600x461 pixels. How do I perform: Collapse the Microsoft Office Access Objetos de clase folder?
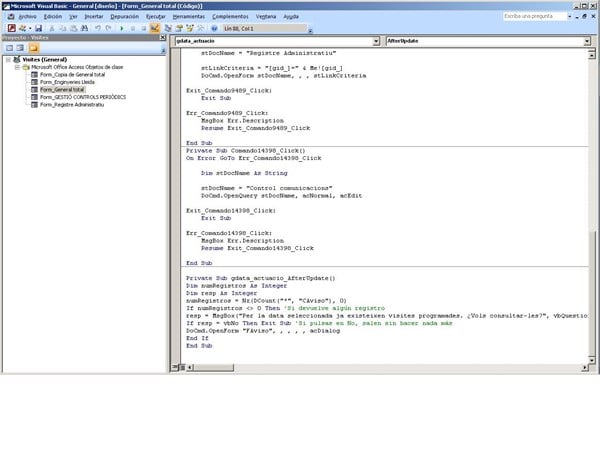pos(16,66)
